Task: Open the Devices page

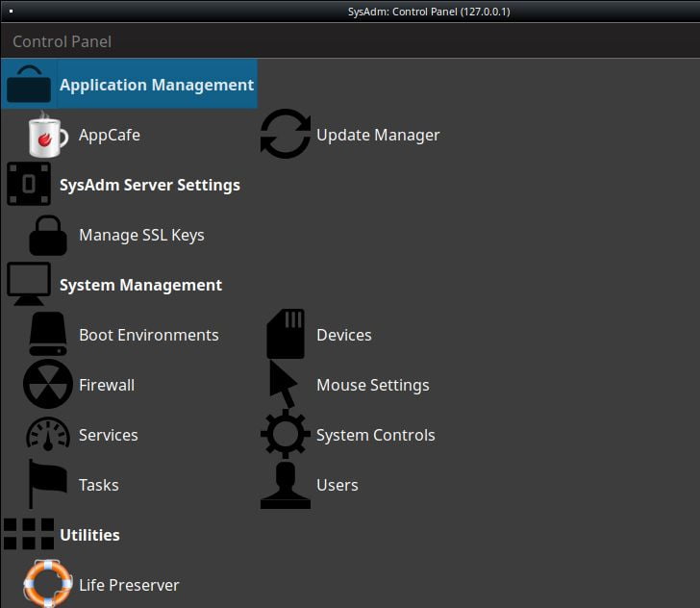Action: [344, 335]
